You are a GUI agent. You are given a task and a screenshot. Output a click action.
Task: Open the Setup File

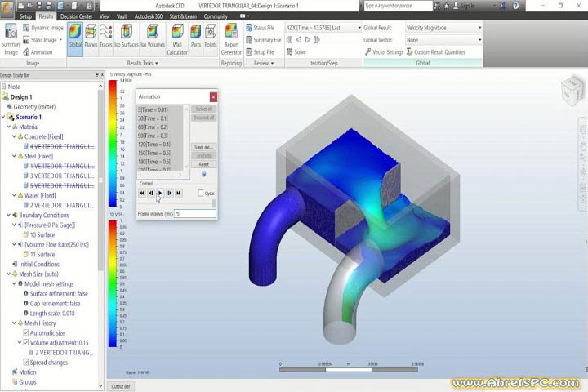260,52
